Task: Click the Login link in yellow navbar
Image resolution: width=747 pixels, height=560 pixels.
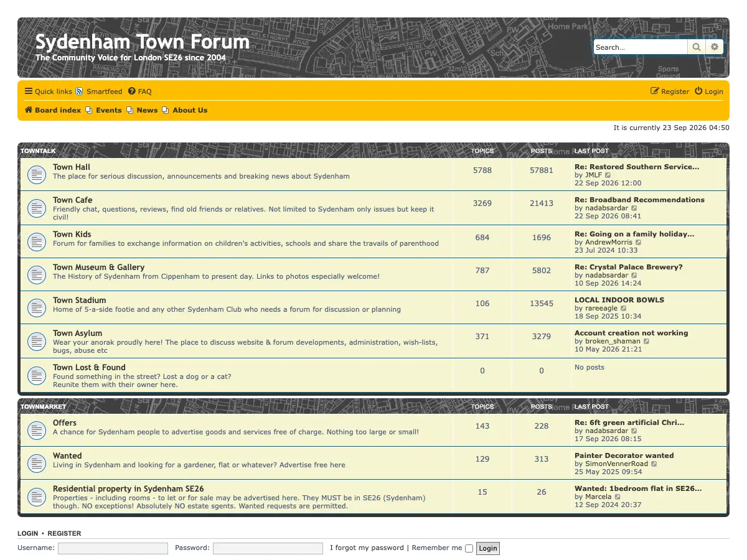Action: (x=709, y=91)
